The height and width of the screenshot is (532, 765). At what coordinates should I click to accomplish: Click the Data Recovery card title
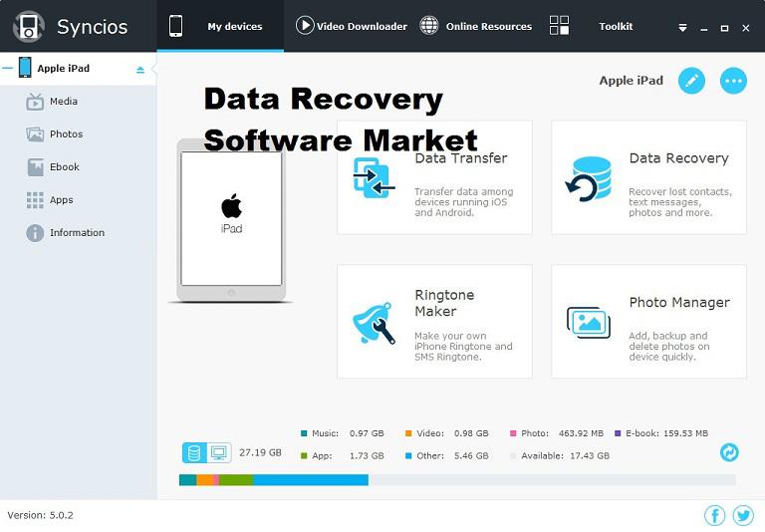pos(678,158)
